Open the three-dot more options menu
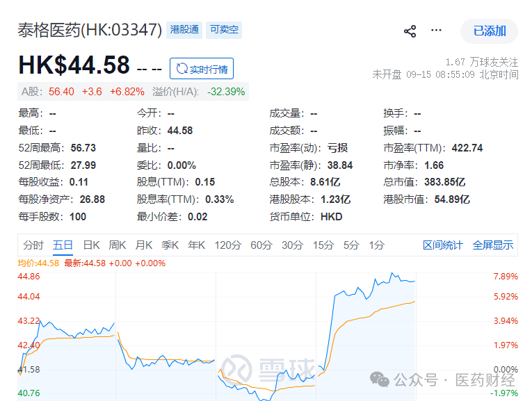The height and width of the screenshot is (401, 532). coord(436,30)
